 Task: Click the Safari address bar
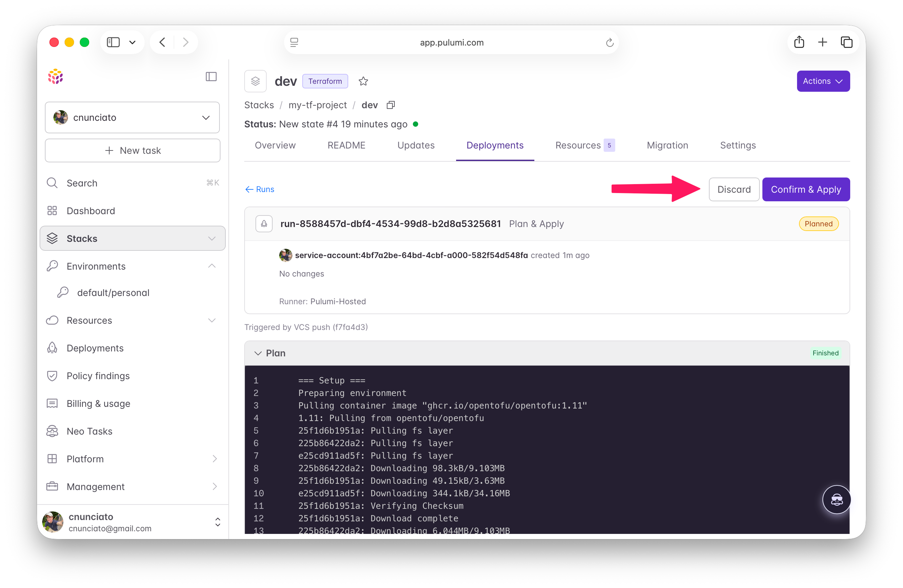coord(451,43)
